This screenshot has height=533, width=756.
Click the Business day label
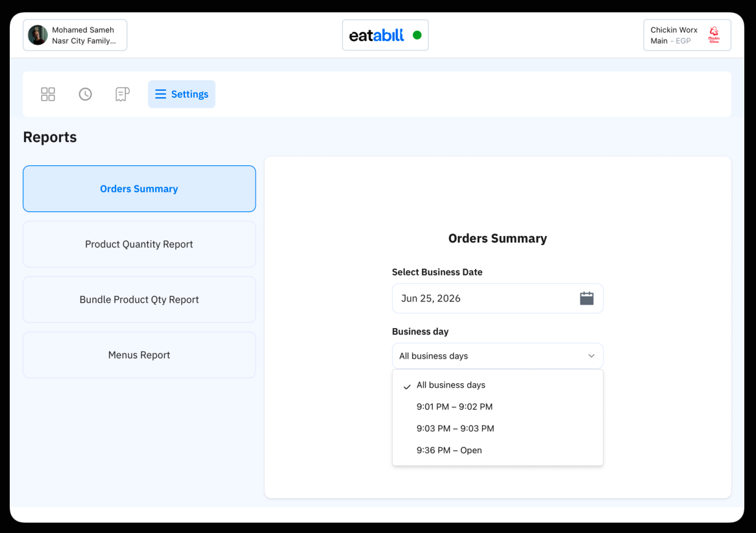coord(420,331)
